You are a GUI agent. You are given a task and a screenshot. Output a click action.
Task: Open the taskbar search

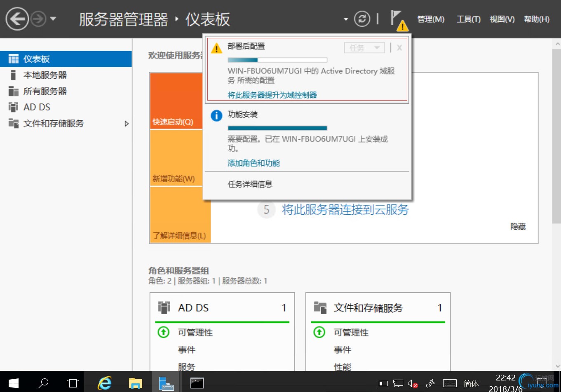point(43,383)
